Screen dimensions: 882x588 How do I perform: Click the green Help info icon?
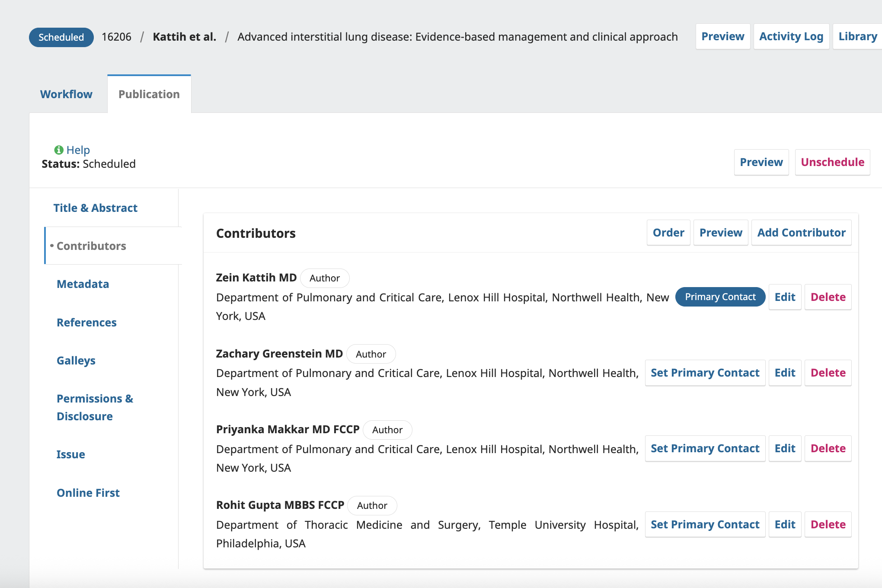(59, 150)
